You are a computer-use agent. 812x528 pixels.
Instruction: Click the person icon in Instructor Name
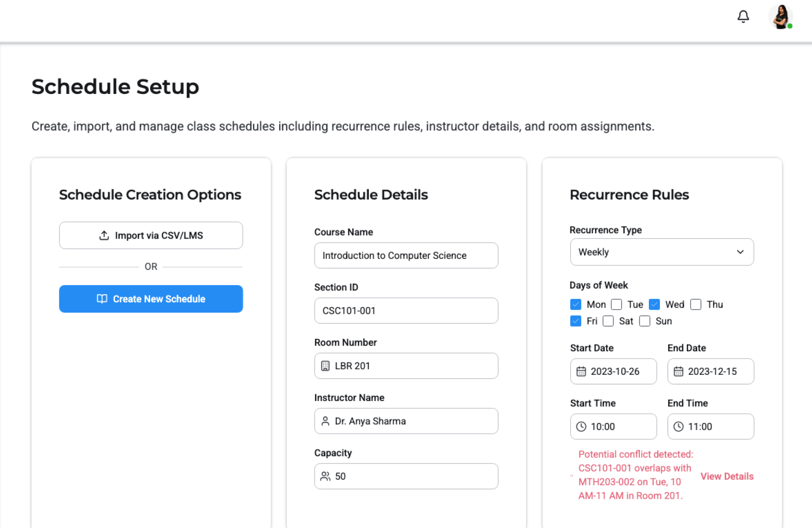pyautogui.click(x=325, y=421)
